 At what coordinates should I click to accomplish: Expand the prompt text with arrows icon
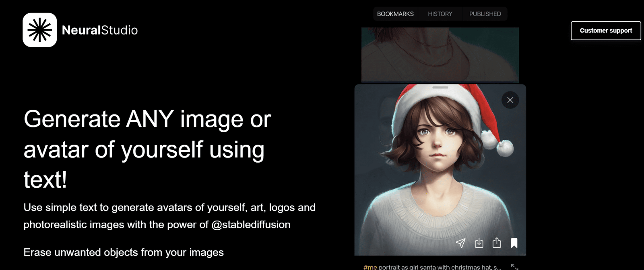click(x=514, y=266)
